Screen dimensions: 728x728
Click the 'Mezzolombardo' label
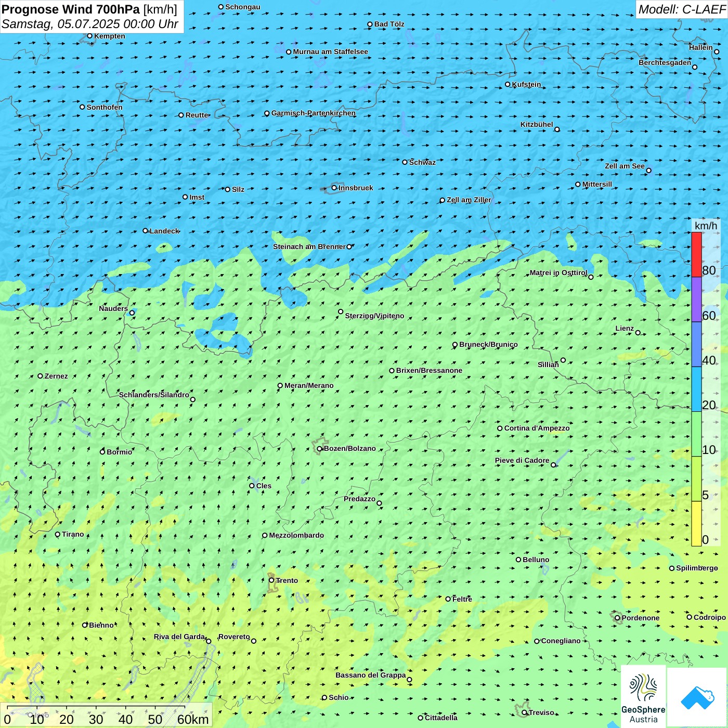click(x=296, y=535)
